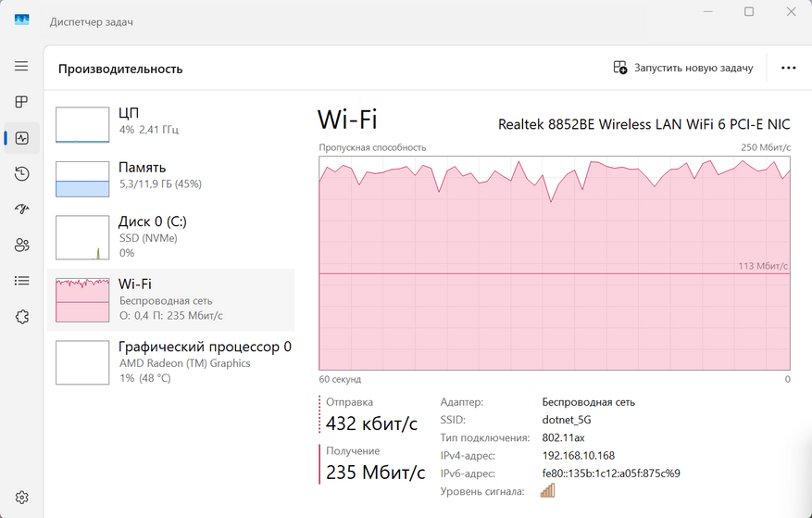The image size is (812, 518).
Task: Click the IPv4 address 192.168.10.168
Action: (x=578, y=456)
